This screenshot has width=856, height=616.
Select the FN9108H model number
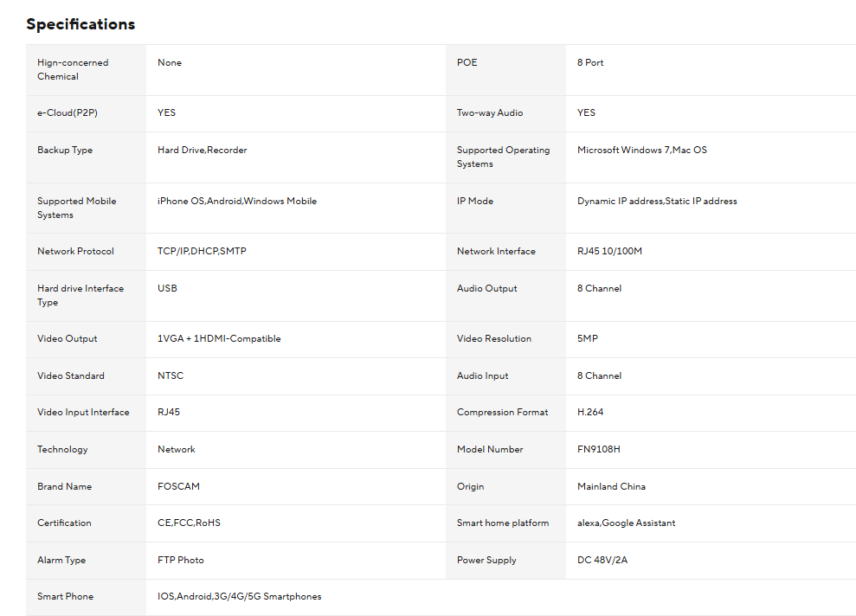pos(598,449)
